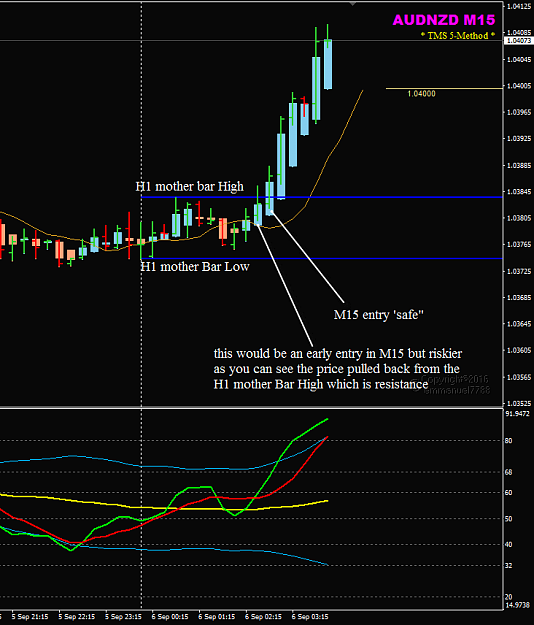
Task: Click the AUDNZD M15 chart title
Action: [444, 20]
